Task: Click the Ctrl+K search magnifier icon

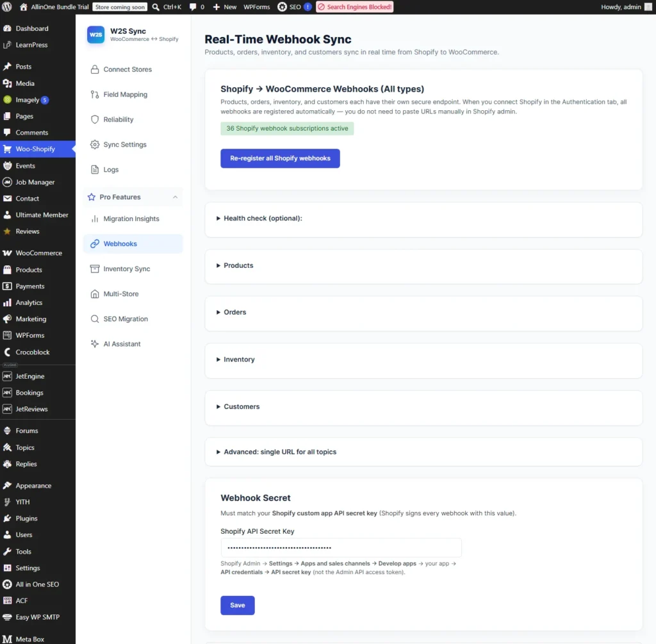Action: click(156, 6)
